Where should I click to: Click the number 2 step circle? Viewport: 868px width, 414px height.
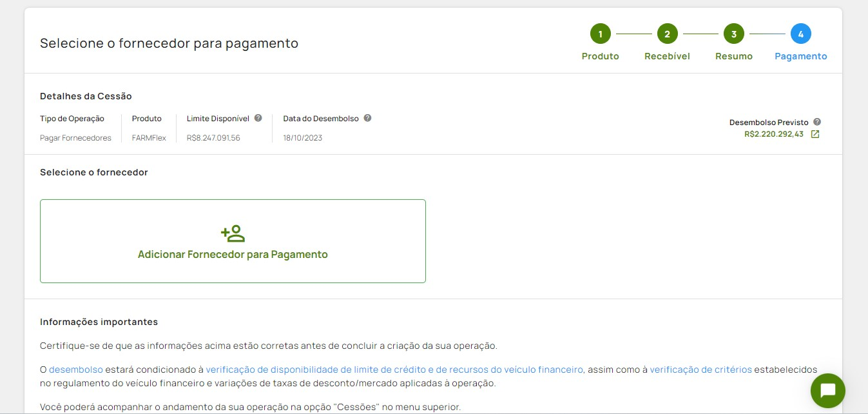tap(667, 34)
